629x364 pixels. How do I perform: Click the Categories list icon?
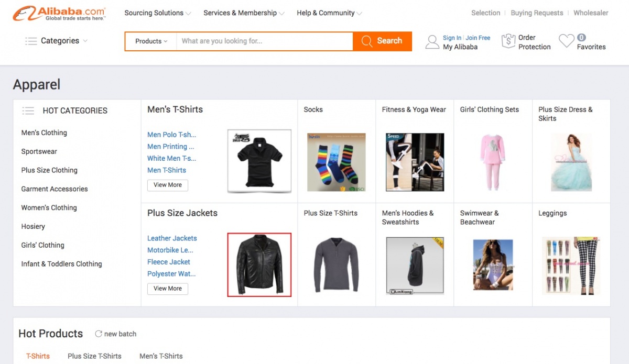coord(31,41)
